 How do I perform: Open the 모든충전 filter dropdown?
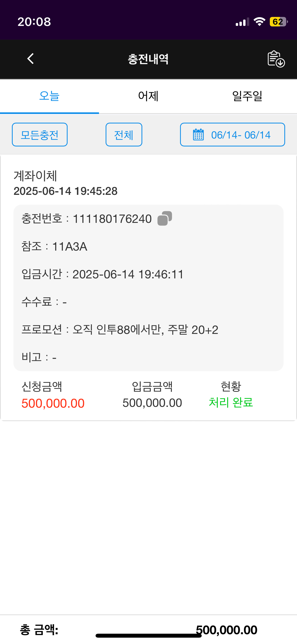(40, 135)
